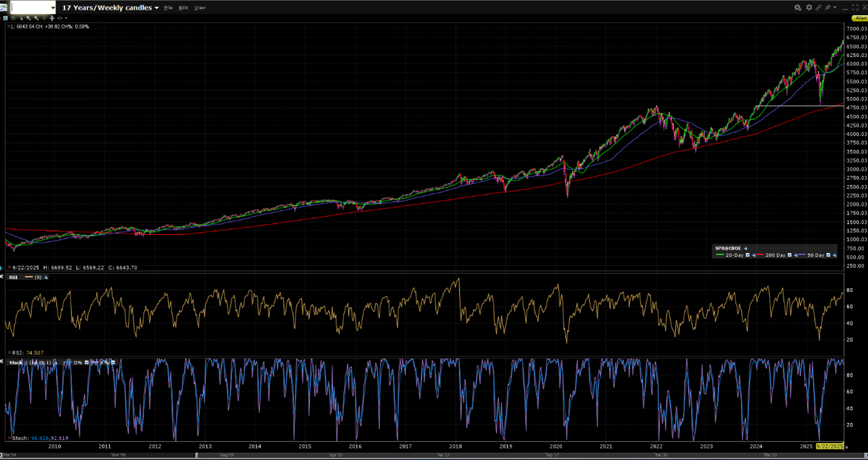Click the wrench icon next to 200 Day
The height and width of the screenshot is (460, 868).
[796, 255]
